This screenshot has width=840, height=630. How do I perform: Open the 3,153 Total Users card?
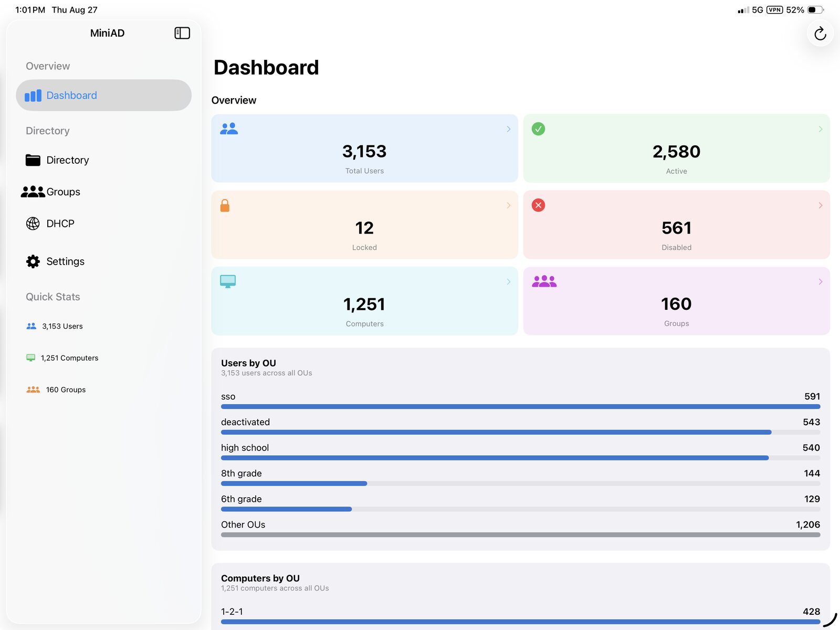click(364, 149)
